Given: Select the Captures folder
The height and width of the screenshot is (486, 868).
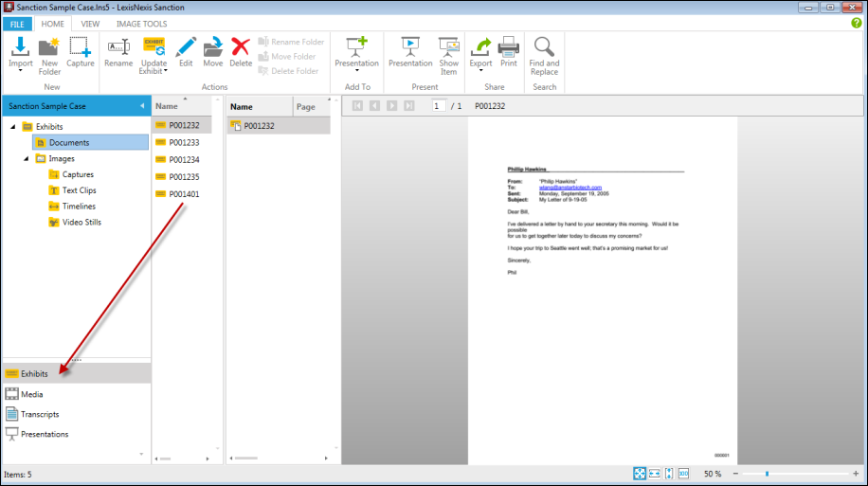Looking at the screenshot, I should (71, 174).
